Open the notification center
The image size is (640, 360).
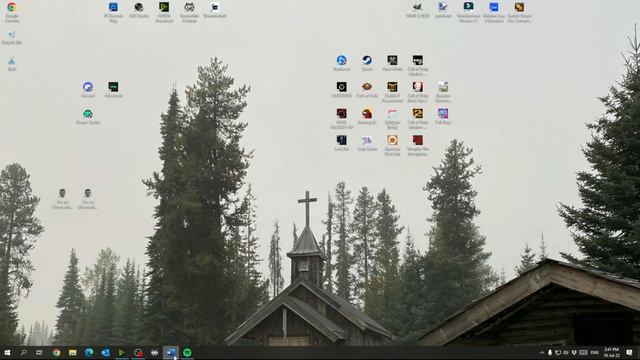click(629, 353)
